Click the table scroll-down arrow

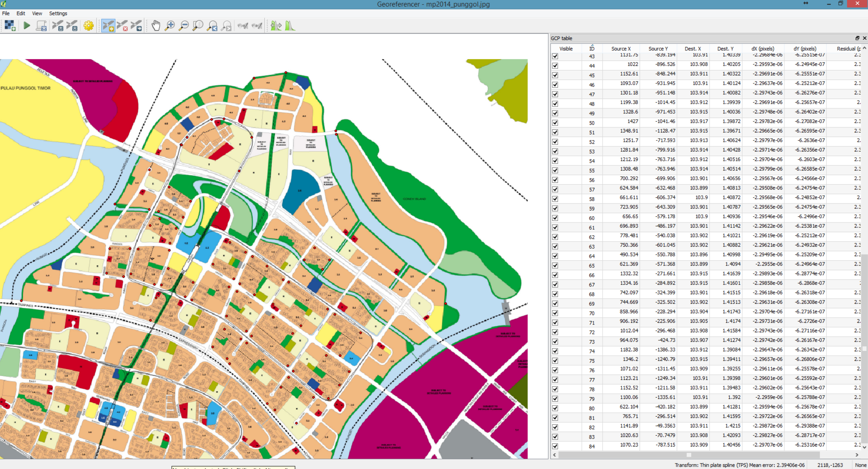point(864,447)
